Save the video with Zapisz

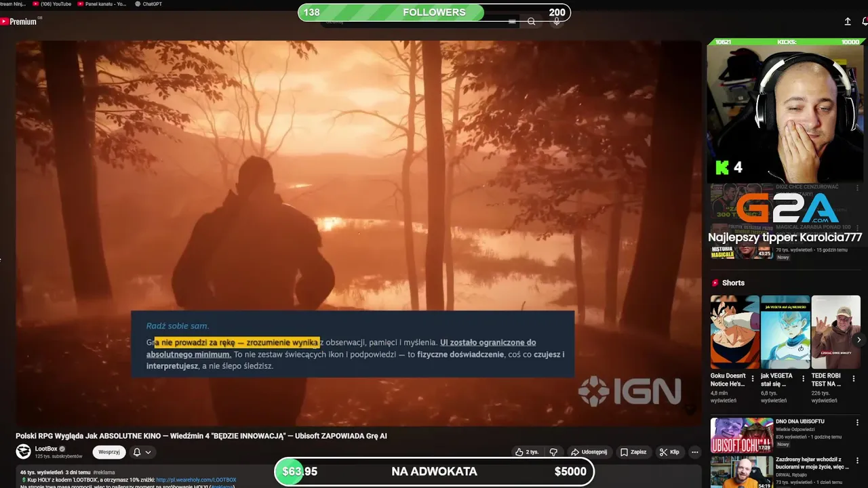click(633, 452)
